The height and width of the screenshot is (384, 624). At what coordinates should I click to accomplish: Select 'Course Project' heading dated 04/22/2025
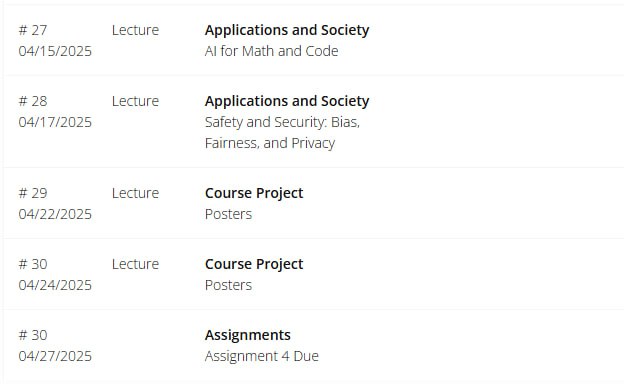point(254,193)
